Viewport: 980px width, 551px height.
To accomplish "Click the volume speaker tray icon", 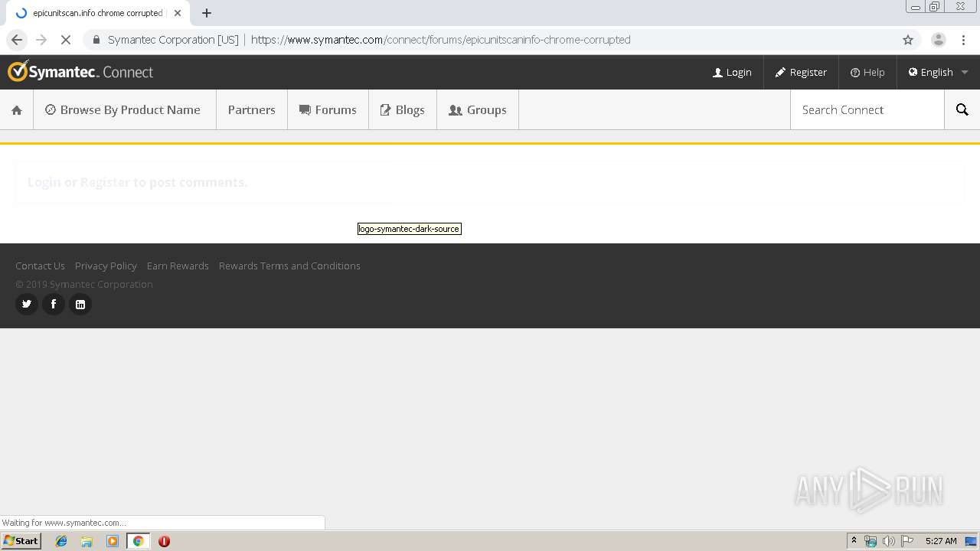I will click(x=888, y=541).
